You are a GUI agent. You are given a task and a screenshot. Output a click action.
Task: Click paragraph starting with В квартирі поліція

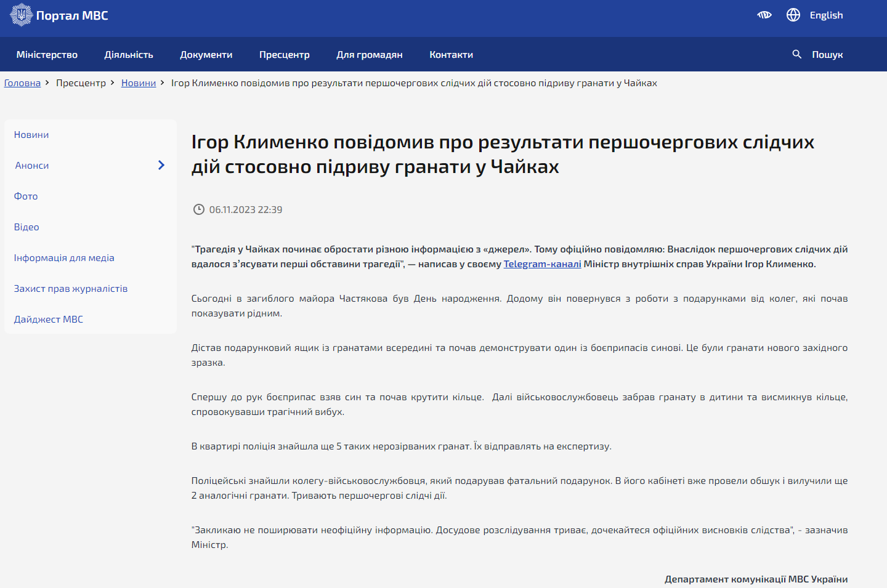coord(401,446)
